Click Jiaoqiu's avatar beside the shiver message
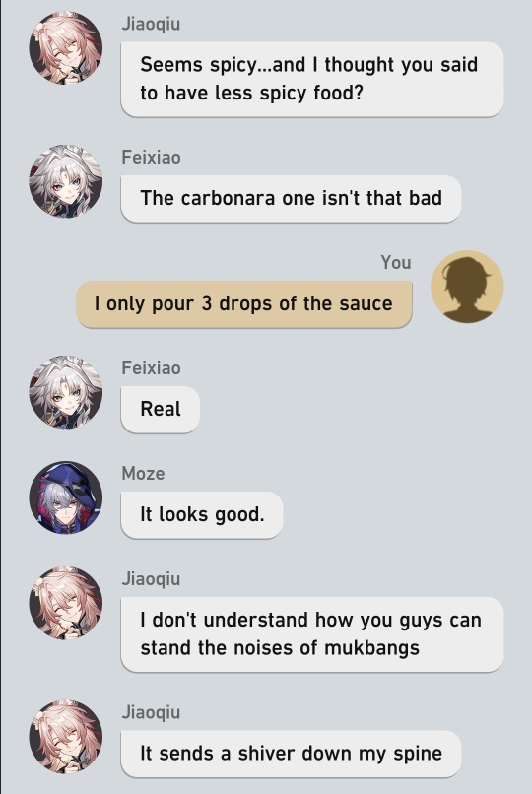532x794 pixels. (66, 737)
